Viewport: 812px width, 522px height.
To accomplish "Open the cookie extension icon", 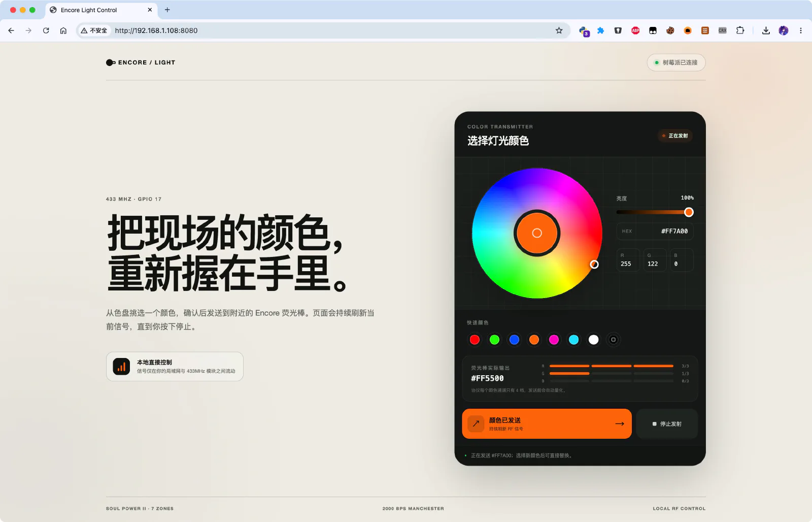I will (x=670, y=30).
